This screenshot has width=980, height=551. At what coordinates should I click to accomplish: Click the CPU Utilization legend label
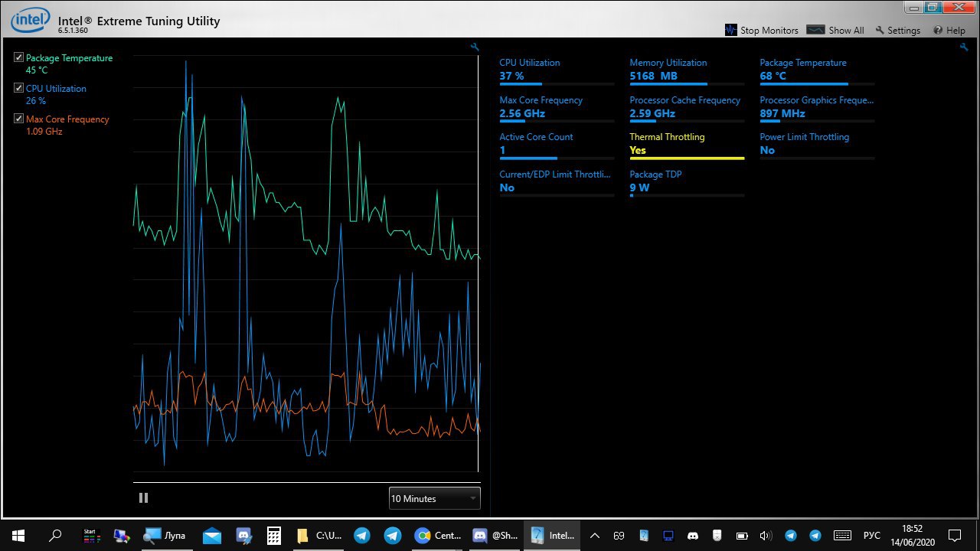(56, 89)
